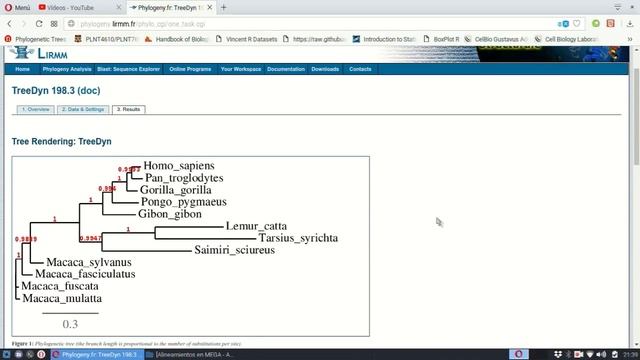Screen dimensions: 640x360
Task: Open the Dropbox tray icon
Action: (558, 354)
